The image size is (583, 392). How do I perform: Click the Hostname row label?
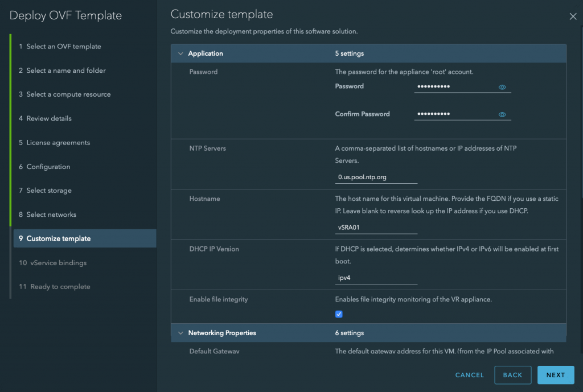click(204, 199)
